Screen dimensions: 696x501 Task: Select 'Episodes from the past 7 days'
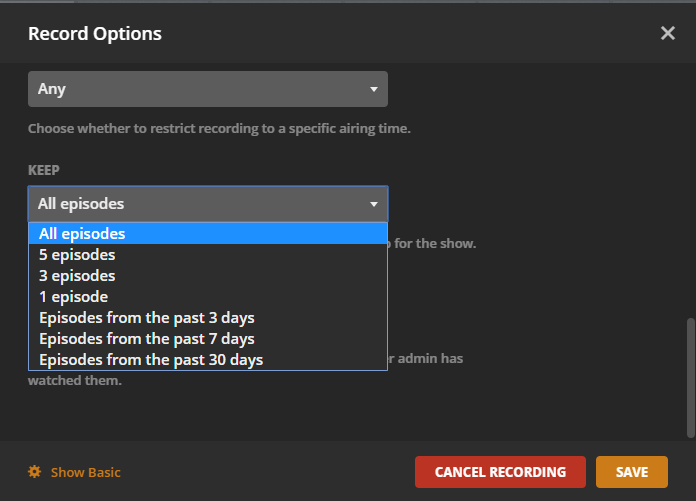[147, 339]
